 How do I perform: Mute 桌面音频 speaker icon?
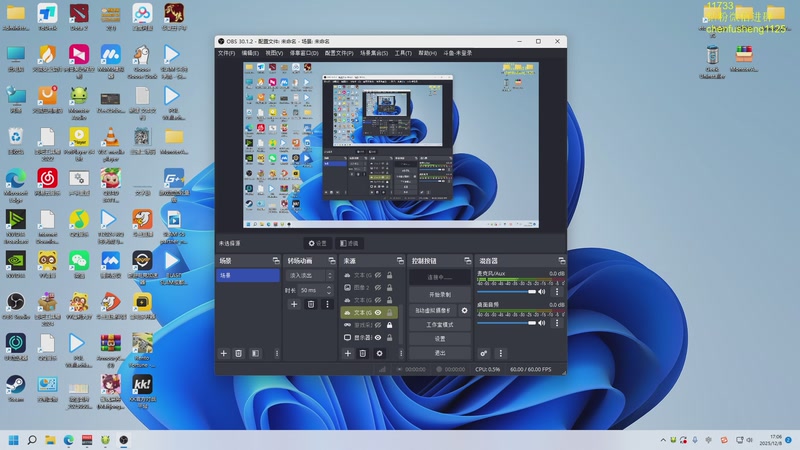pos(542,323)
